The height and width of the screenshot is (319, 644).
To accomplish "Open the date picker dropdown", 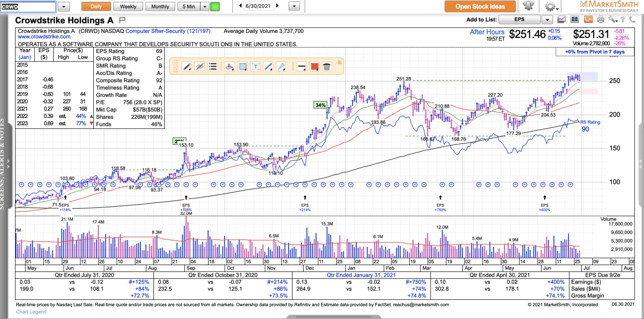I will [x=294, y=6].
